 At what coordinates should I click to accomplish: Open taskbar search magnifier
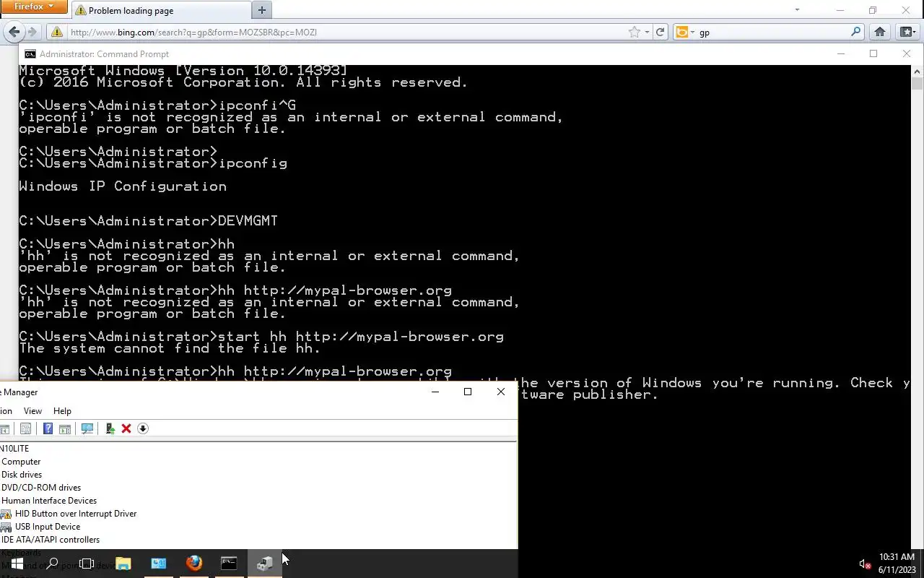pyautogui.click(x=52, y=564)
